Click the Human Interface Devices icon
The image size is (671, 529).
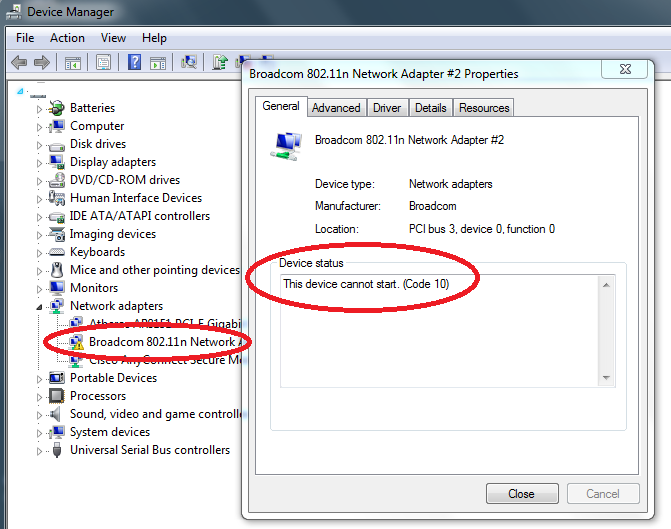pyautogui.click(x=56, y=198)
